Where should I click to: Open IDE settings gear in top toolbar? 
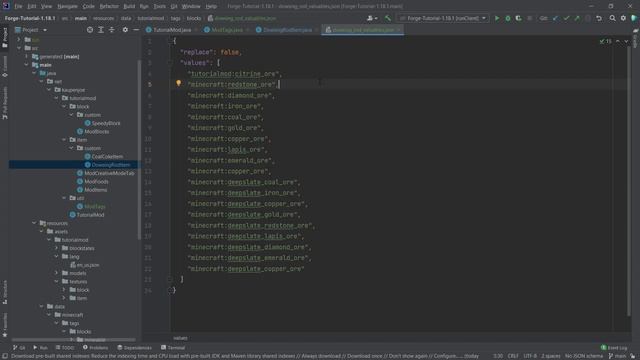(623, 18)
